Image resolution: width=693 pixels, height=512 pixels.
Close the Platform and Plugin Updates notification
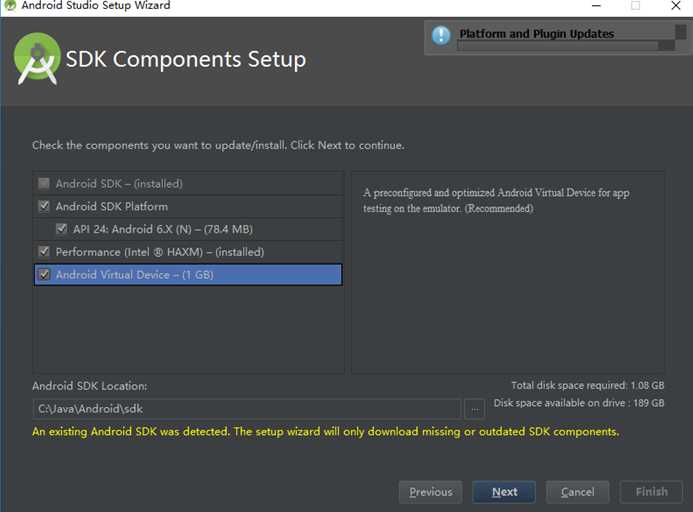point(681,31)
